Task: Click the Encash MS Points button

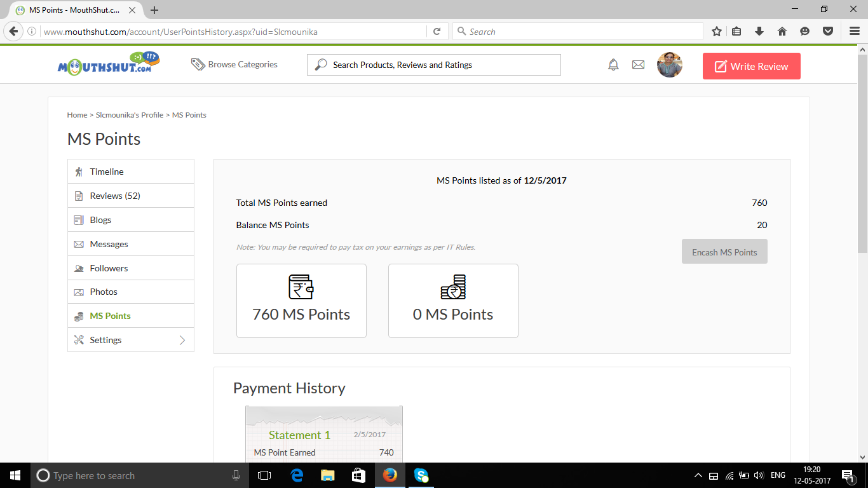Action: coord(724,252)
